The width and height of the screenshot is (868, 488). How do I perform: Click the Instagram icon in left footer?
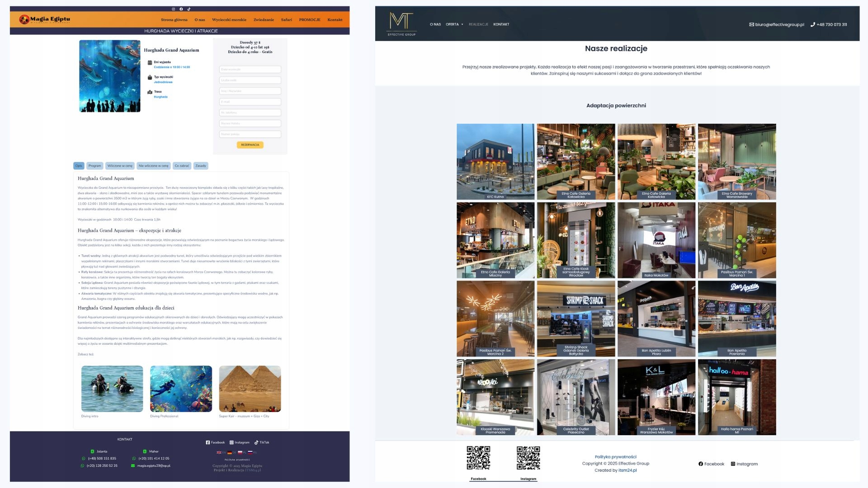pyautogui.click(x=231, y=442)
